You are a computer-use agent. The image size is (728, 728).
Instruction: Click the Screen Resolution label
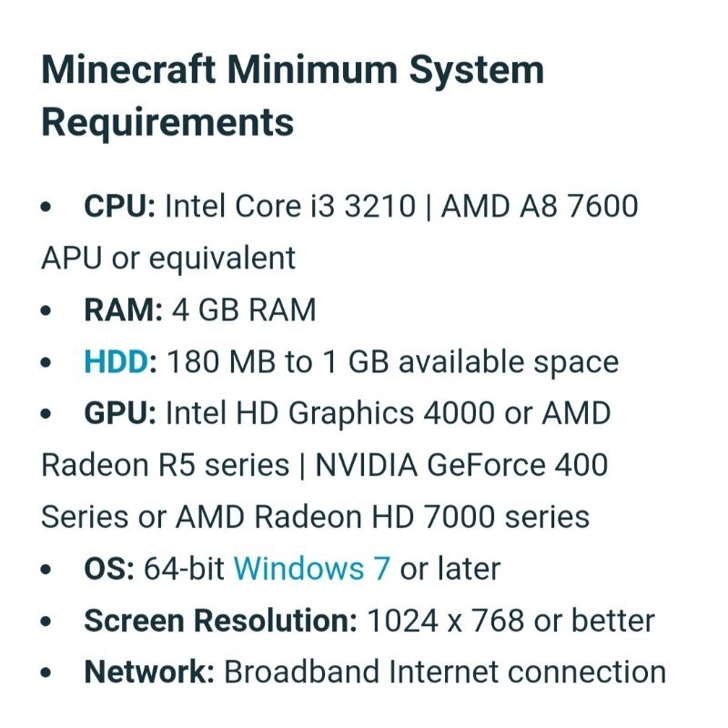[220, 621]
